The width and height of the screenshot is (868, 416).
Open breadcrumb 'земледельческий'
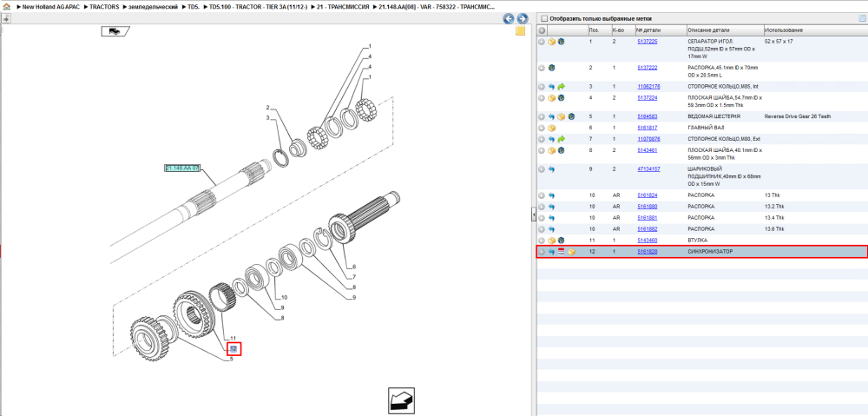[x=154, y=7]
